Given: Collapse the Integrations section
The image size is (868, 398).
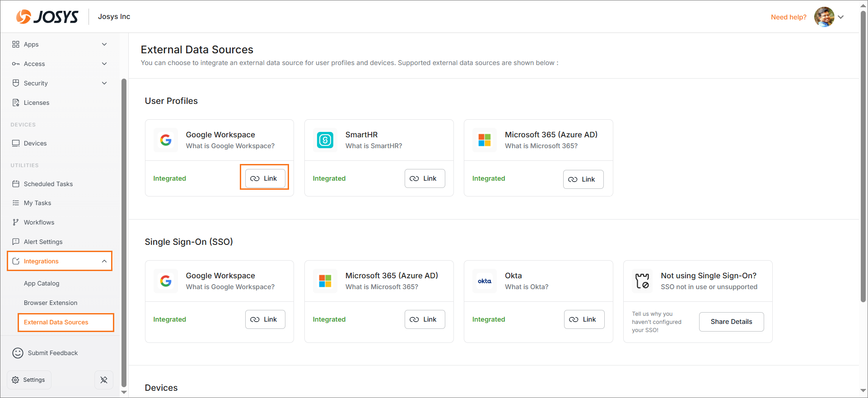Looking at the screenshot, I should point(104,261).
